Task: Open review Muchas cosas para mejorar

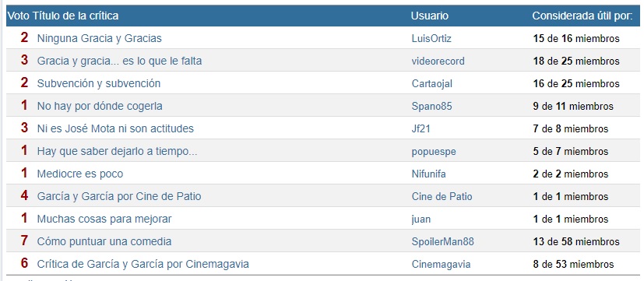Action: [104, 219]
